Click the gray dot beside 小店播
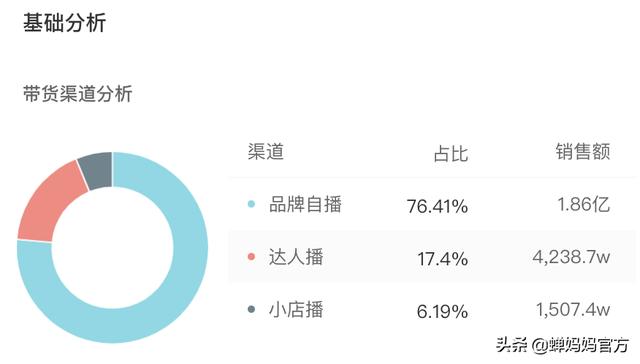This screenshot has height=364, width=640. (x=251, y=309)
